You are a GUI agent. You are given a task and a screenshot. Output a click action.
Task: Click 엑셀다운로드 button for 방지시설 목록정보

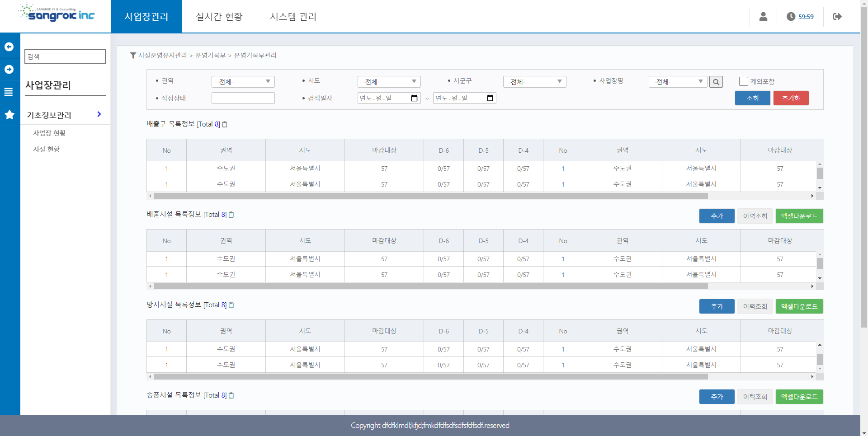[799, 306]
